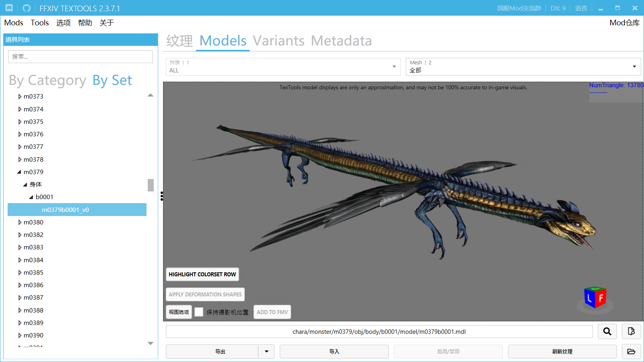Click the item list scroll down arrow
The image size is (644, 362).
point(151,343)
